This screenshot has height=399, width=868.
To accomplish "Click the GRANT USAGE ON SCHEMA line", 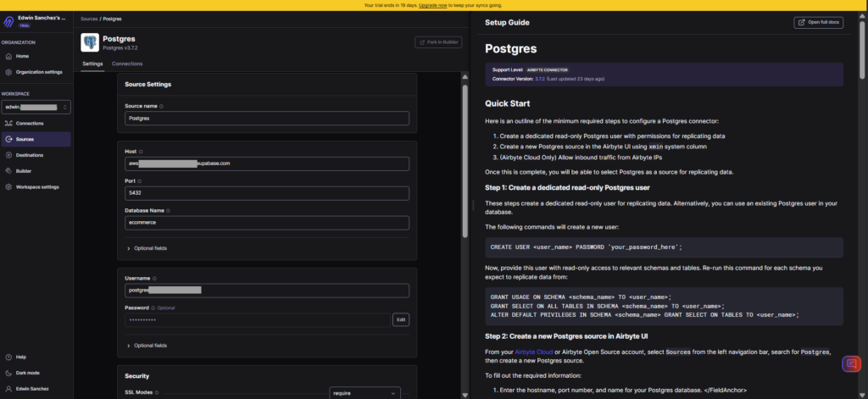I will (581, 297).
